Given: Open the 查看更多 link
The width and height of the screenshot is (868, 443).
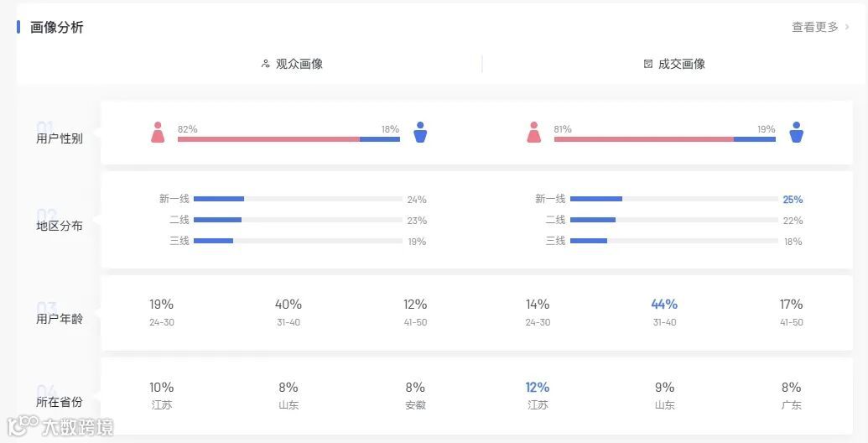Looking at the screenshot, I should [x=815, y=27].
